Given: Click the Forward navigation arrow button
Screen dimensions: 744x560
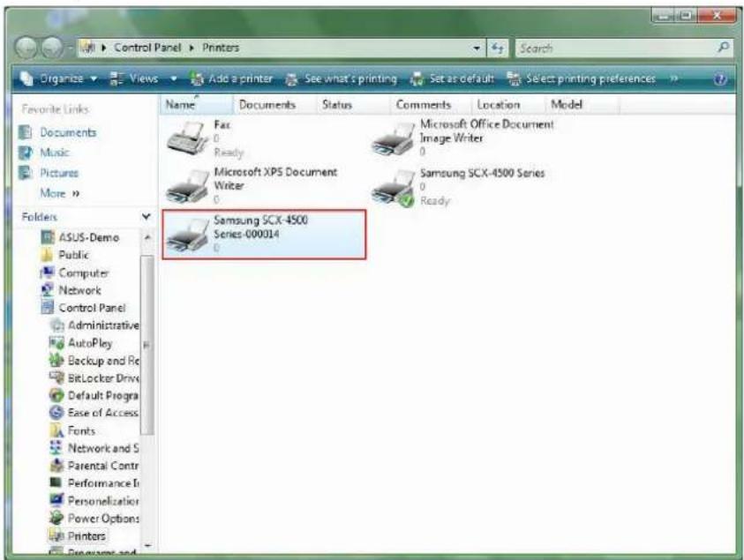Looking at the screenshot, I should pos(52,48).
